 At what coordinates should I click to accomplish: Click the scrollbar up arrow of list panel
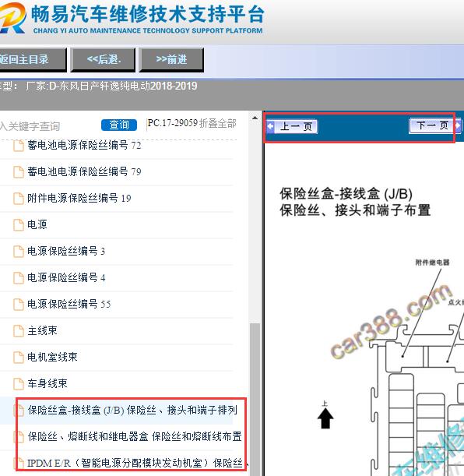click(255, 118)
